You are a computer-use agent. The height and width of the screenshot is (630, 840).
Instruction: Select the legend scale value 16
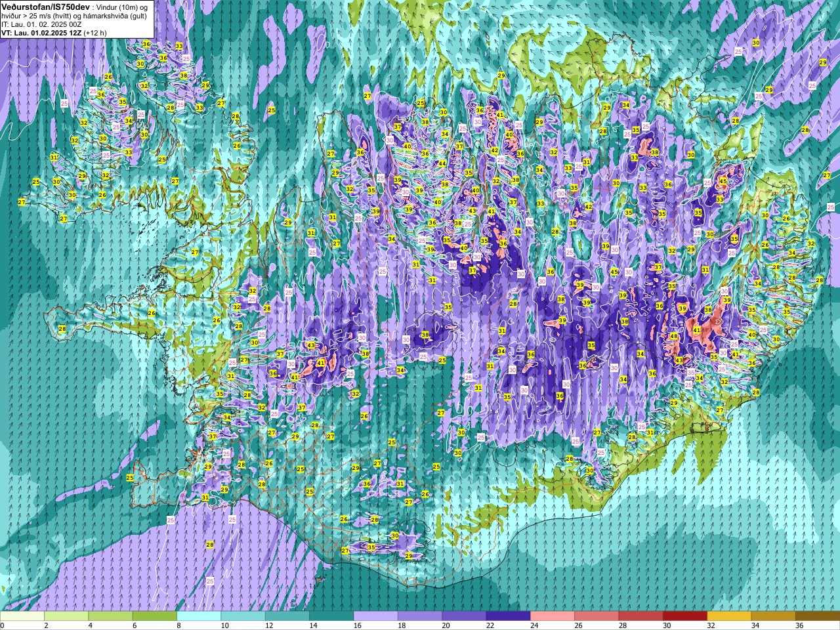[357, 625]
